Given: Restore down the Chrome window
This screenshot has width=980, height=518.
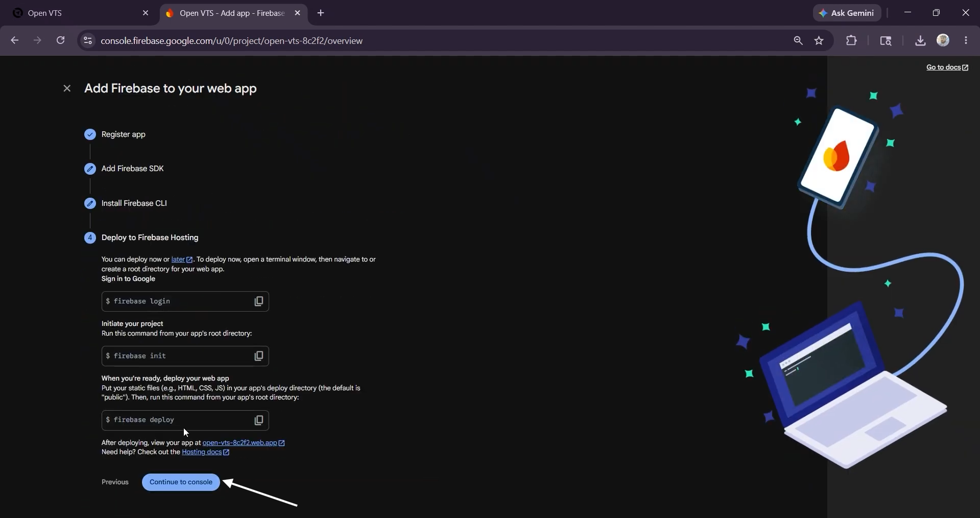Looking at the screenshot, I should coord(936,13).
